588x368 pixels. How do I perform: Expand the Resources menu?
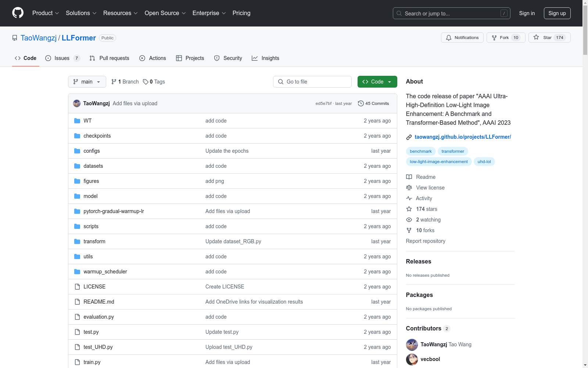point(121,13)
